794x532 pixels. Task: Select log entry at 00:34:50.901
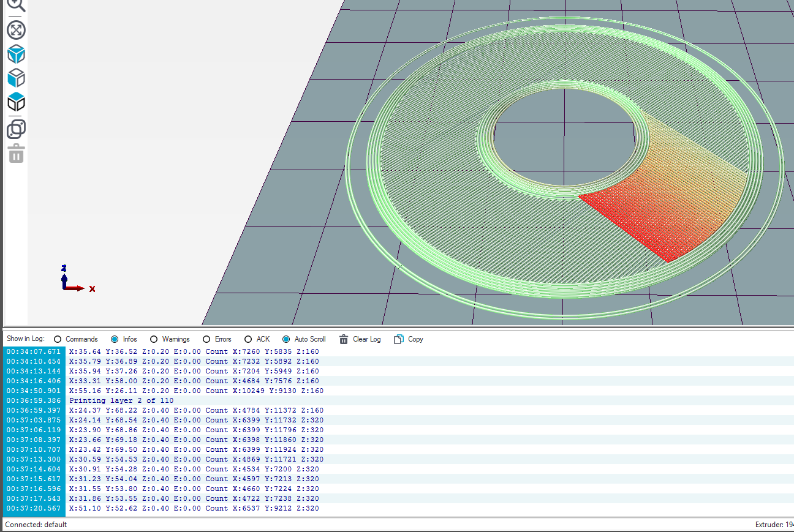point(397,391)
